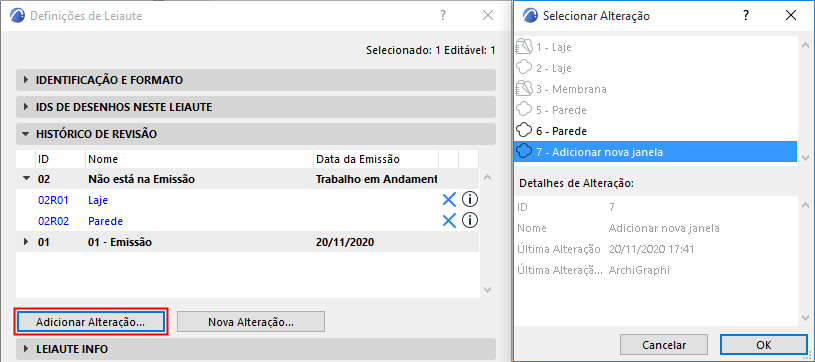
Task: Click cloud icon of '7 - Adicionar nova janela'
Action: (524, 152)
